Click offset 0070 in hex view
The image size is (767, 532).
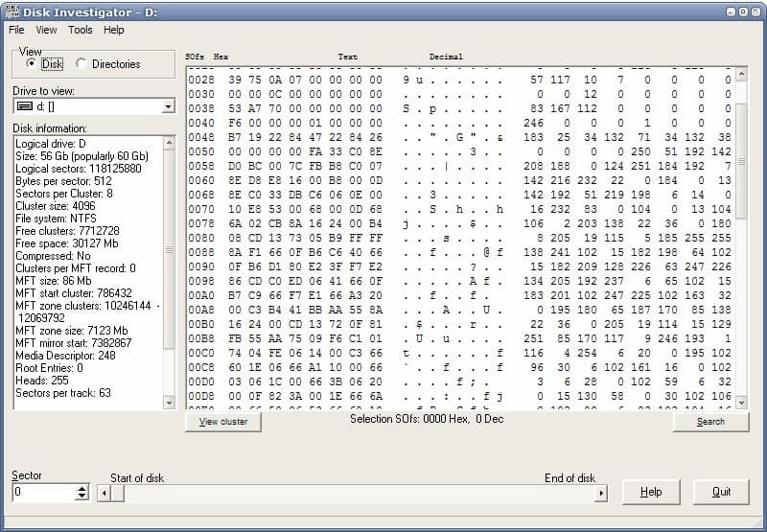201,209
